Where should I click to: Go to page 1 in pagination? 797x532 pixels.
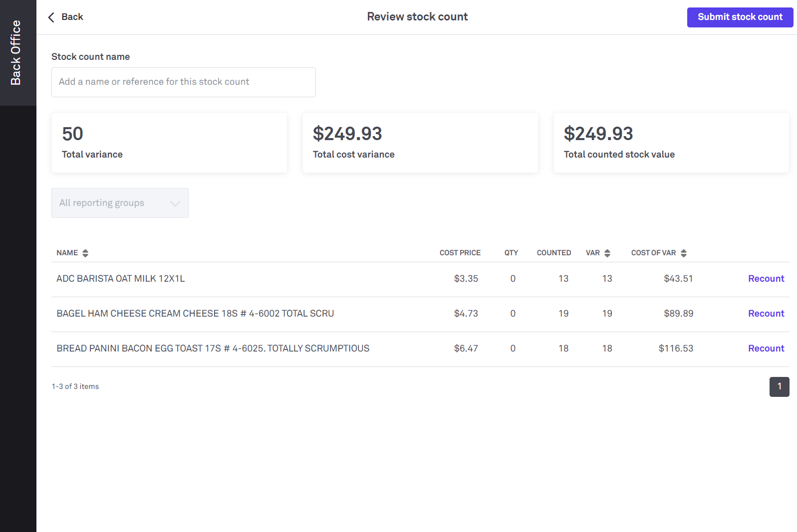(779, 387)
